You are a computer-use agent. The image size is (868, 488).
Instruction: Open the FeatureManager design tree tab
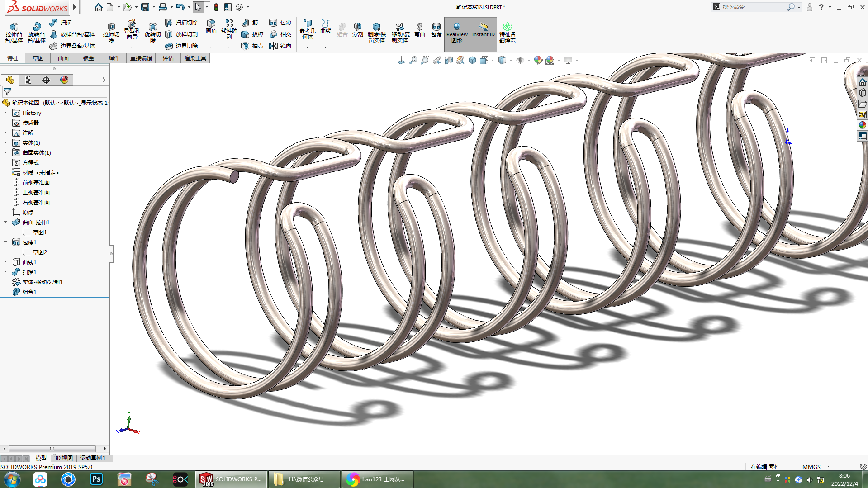point(10,80)
